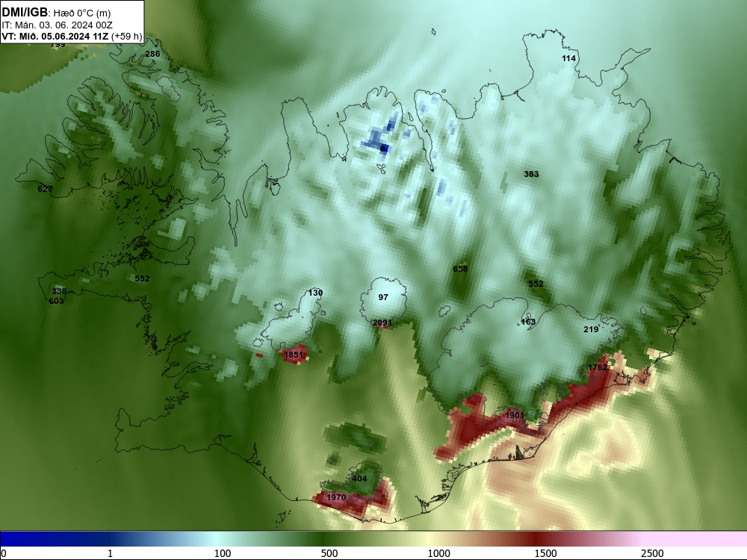Click the 1901 value label
The image size is (747, 560).
pos(515,415)
